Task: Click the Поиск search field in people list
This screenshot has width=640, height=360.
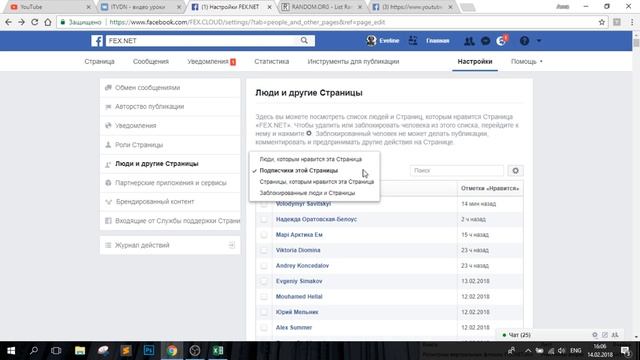Action: click(x=457, y=171)
